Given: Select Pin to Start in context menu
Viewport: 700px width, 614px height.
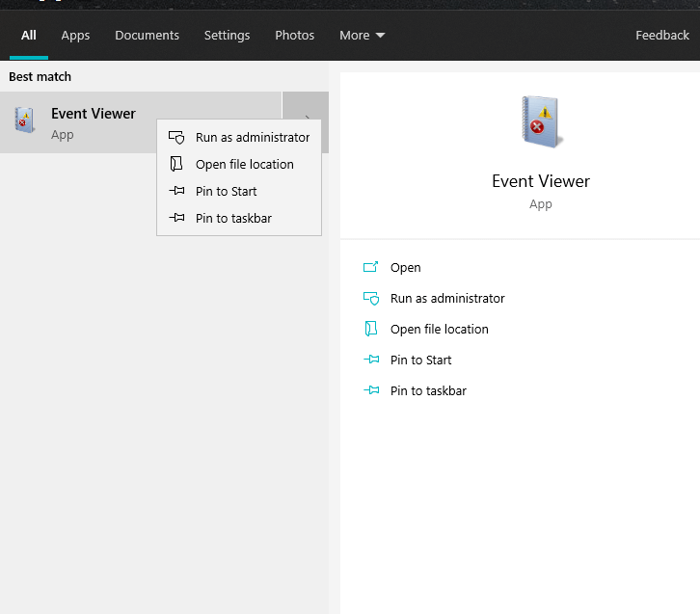Looking at the screenshot, I should coord(239,192).
